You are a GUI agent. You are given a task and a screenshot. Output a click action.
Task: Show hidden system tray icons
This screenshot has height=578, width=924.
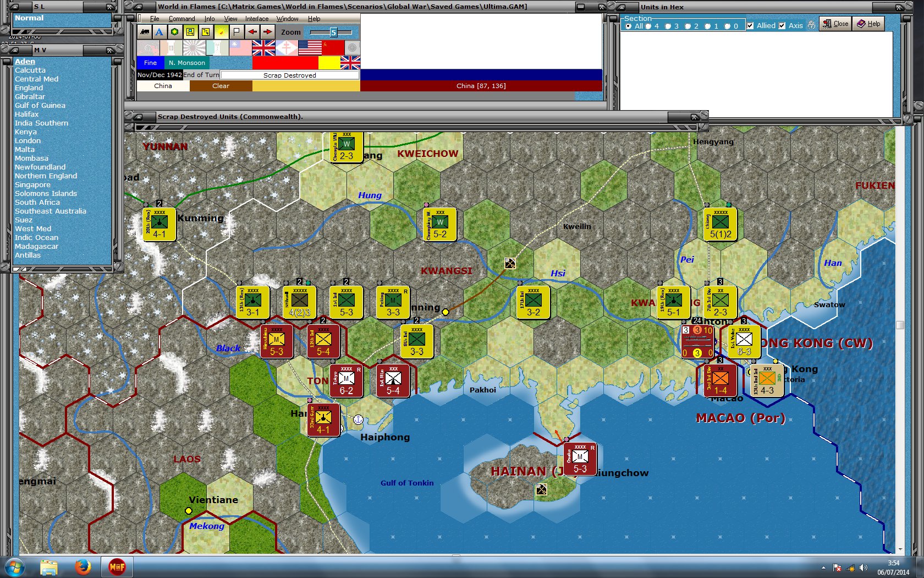coord(823,568)
